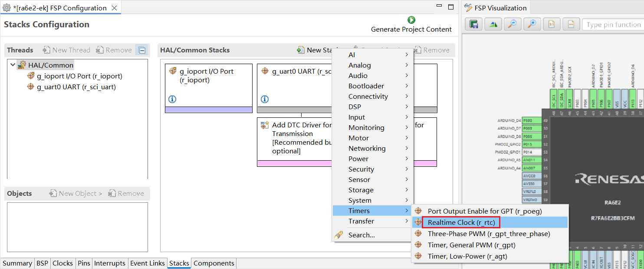Click the 1:1 actual size icon
This screenshot has height=269, width=644.
(552, 24)
